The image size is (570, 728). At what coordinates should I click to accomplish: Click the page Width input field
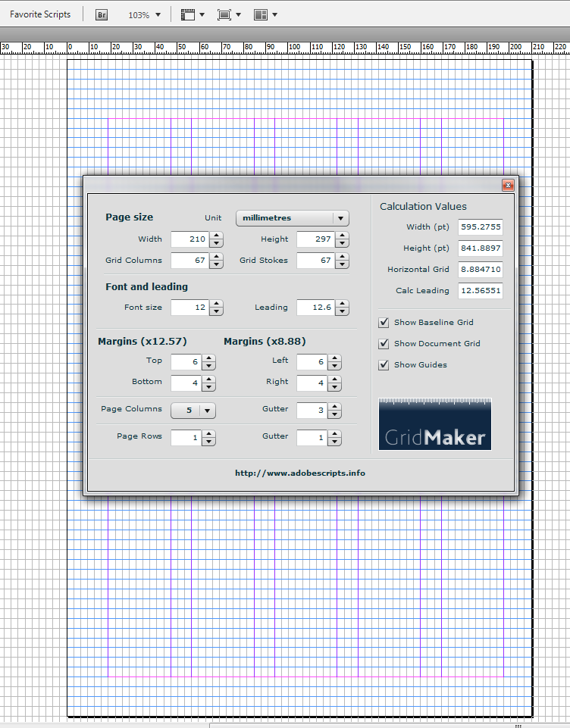pyautogui.click(x=189, y=239)
